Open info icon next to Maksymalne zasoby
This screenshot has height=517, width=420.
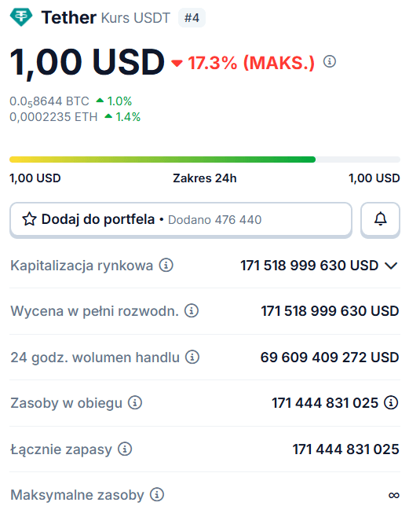[157, 494]
